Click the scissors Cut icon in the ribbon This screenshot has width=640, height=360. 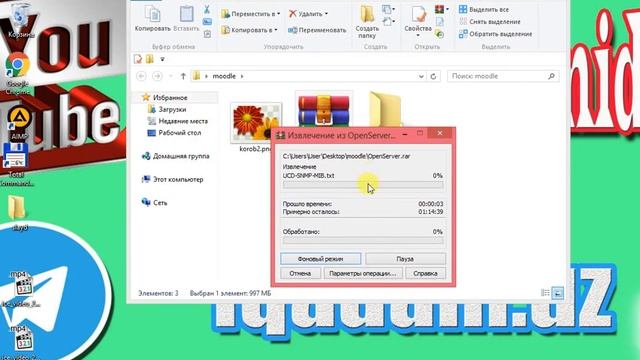coord(207,9)
